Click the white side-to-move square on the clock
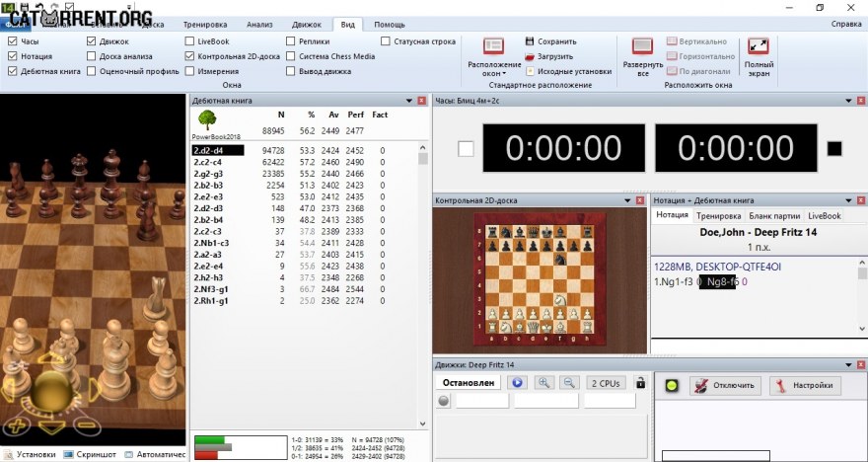Screen dimensions: 868x462 [x=467, y=148]
